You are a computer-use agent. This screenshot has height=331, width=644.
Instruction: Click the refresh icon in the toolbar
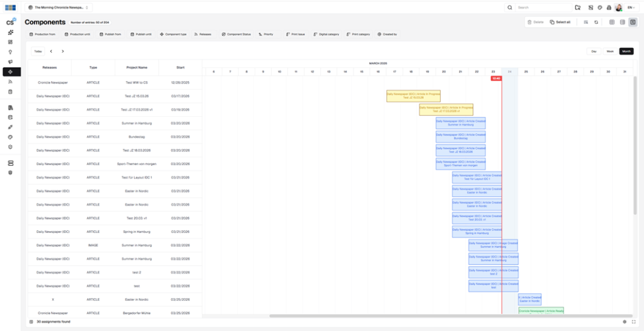tap(596, 22)
